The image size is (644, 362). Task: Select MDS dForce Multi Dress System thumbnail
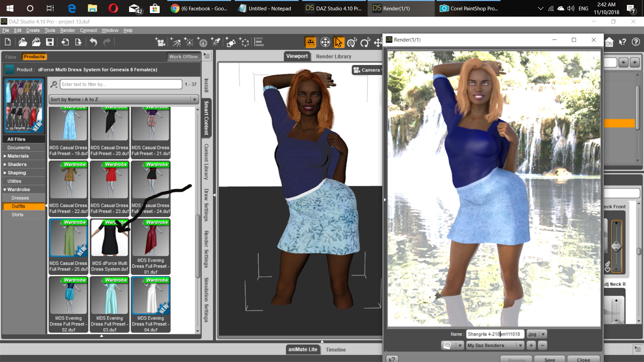point(109,246)
